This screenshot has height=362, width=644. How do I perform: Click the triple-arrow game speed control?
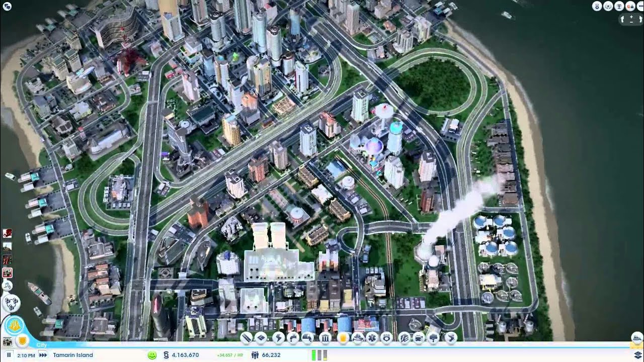tap(43, 355)
